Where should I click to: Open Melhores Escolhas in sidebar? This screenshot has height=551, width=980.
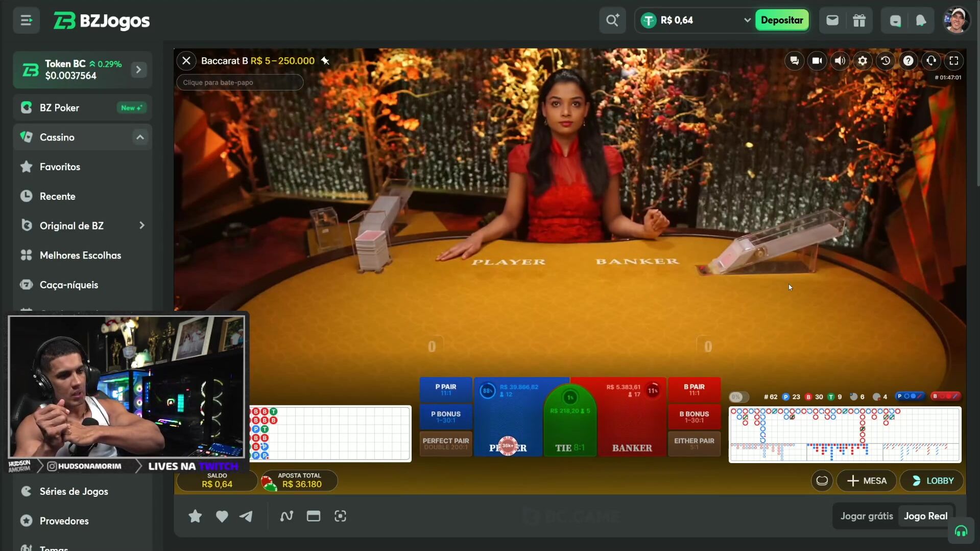click(83, 255)
